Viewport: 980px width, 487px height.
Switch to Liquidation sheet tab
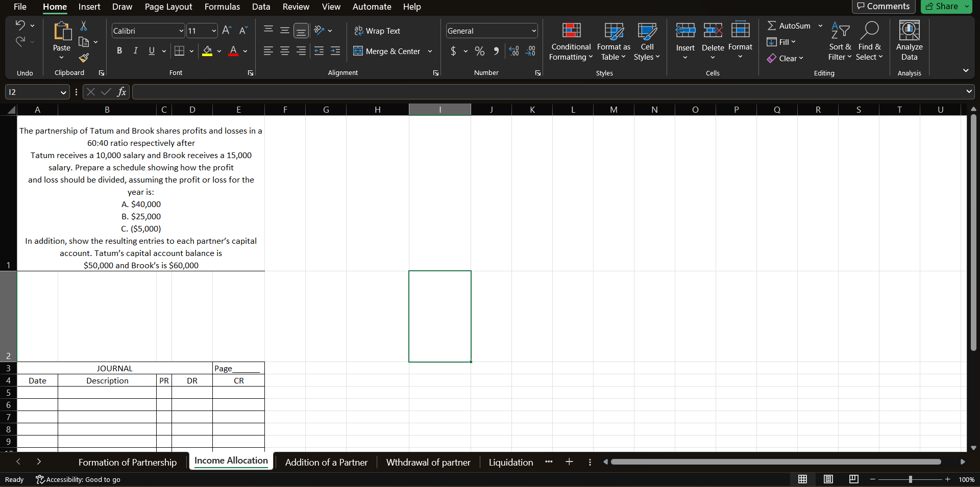(x=511, y=463)
